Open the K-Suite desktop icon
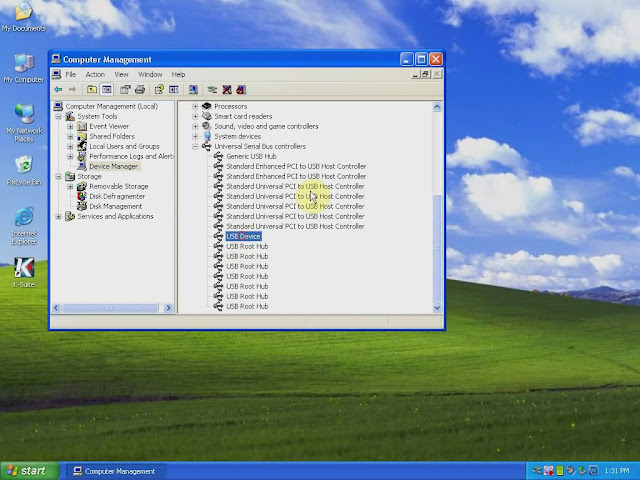Viewport: 640px width, 480px height. pos(24,272)
